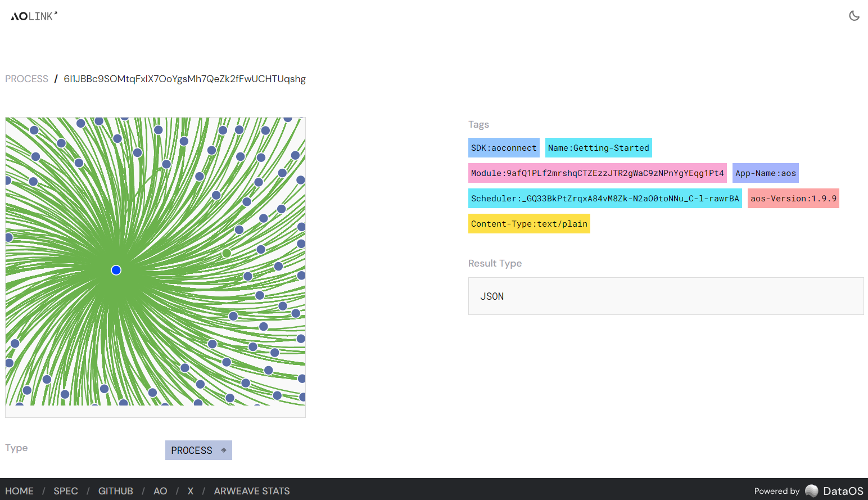This screenshot has height=500, width=868.
Task: Open ARWEAVE STATS footer link
Action: tap(252, 491)
